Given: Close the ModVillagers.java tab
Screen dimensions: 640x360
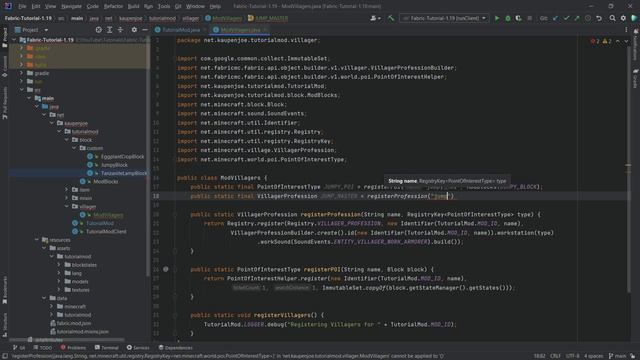Looking at the screenshot, I should 265,30.
